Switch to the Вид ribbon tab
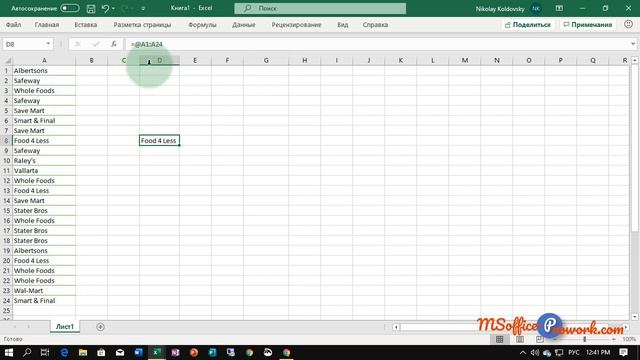 (342, 25)
